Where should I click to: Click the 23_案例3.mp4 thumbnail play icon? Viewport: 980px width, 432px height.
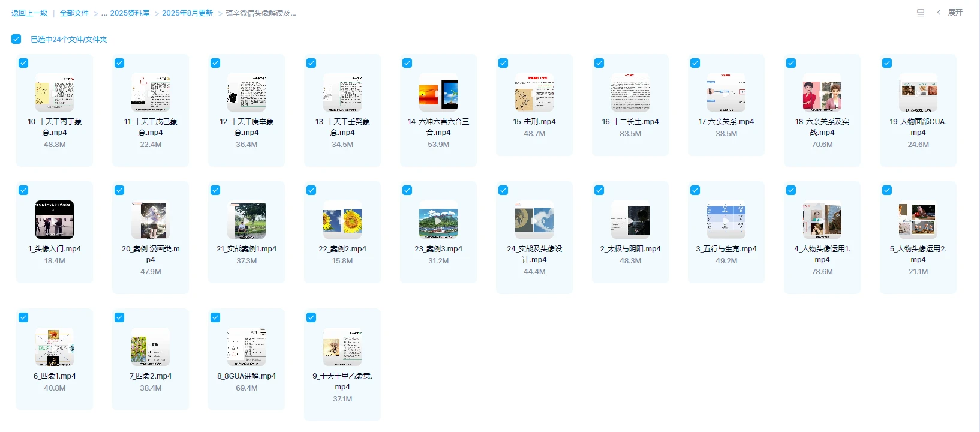[438, 220]
